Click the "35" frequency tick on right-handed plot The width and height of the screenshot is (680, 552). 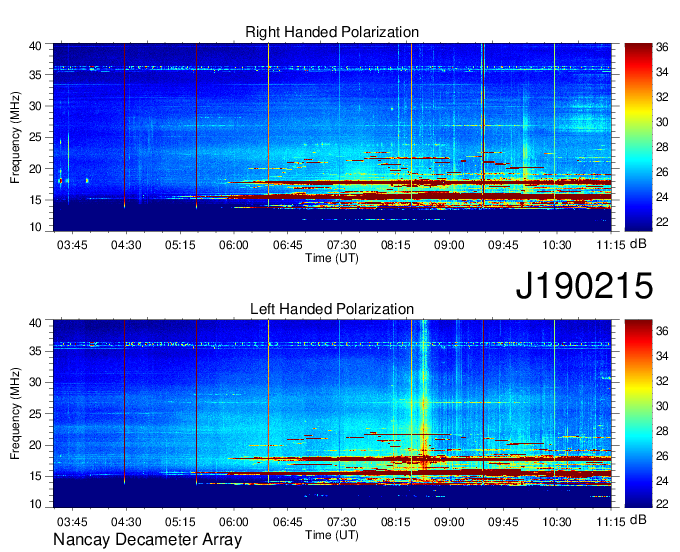click(35, 75)
